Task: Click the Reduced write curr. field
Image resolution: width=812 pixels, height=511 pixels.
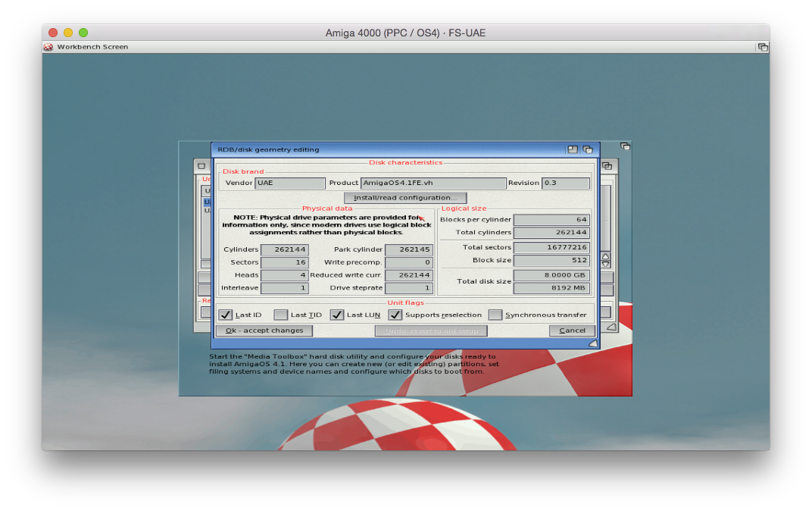Action: pos(409,276)
